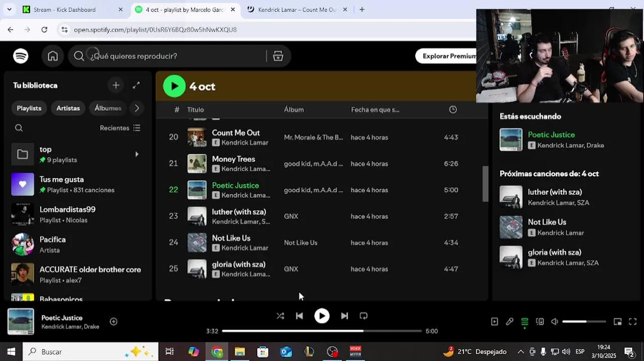Select the Money Trees track row
Screen dimensions: 644x361
pyautogui.click(x=321, y=163)
